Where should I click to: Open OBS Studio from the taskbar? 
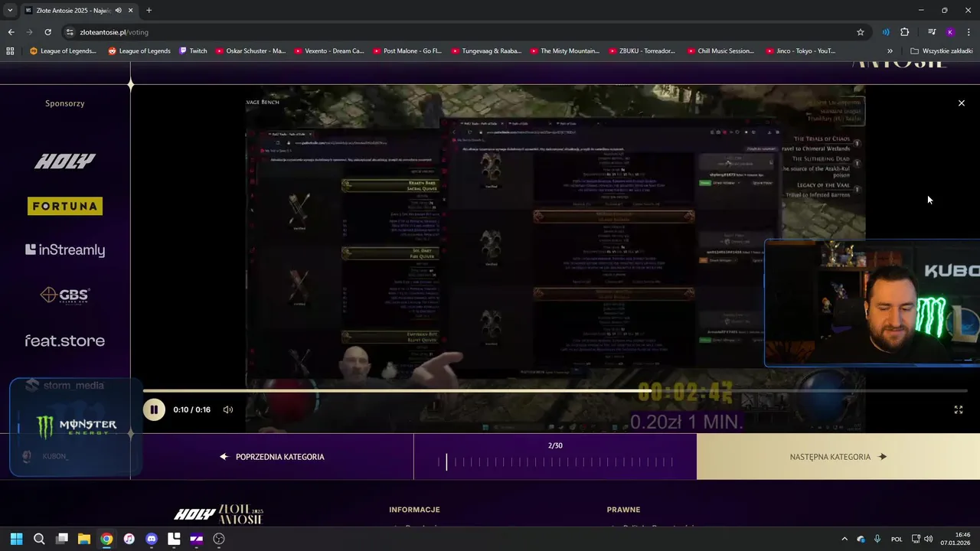point(219,539)
